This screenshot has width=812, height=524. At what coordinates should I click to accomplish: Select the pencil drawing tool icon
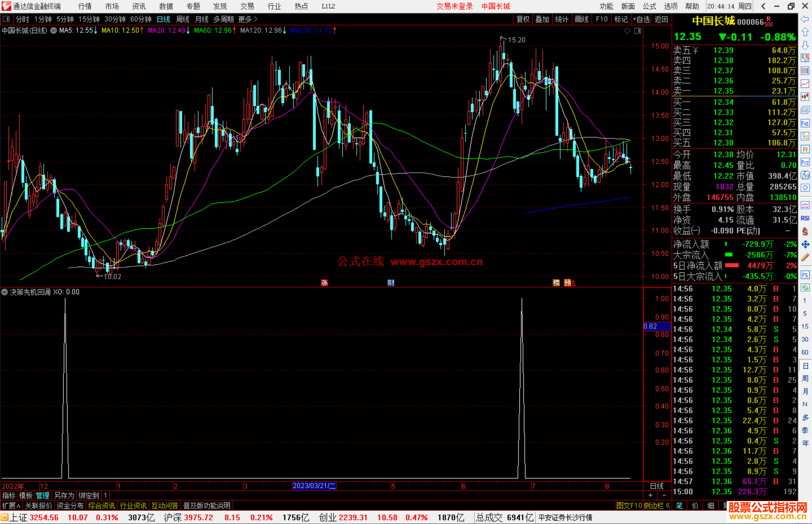805,257
